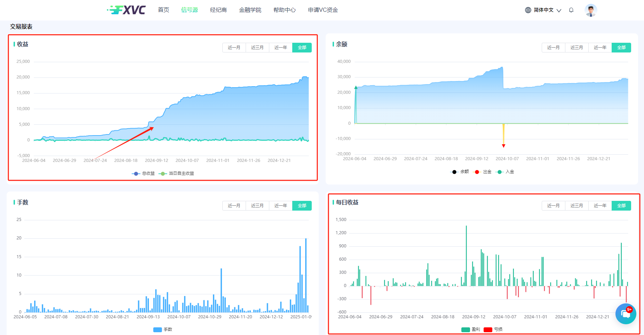Screen dimensions: 644x335
Task: Select 全部 in 收益 chart
Action: tap(302, 48)
